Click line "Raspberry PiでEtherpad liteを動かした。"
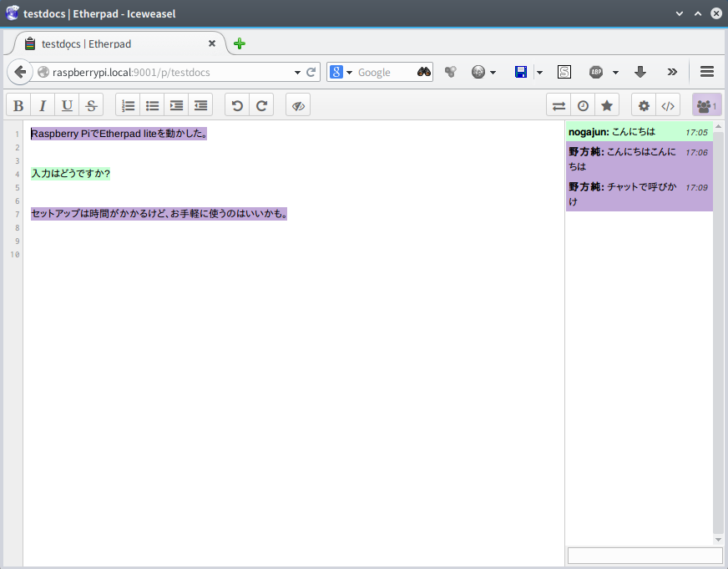 coord(119,134)
